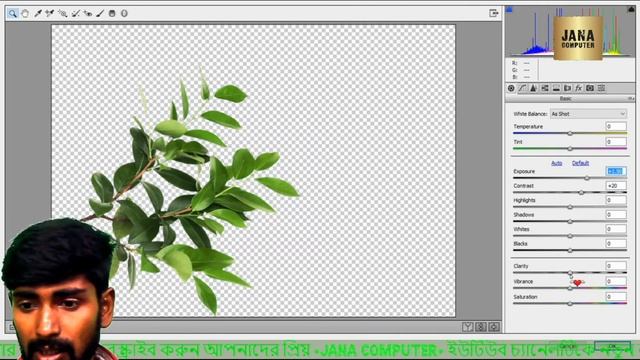Click the Default tone link
This screenshot has height=360, width=640.
click(x=580, y=163)
